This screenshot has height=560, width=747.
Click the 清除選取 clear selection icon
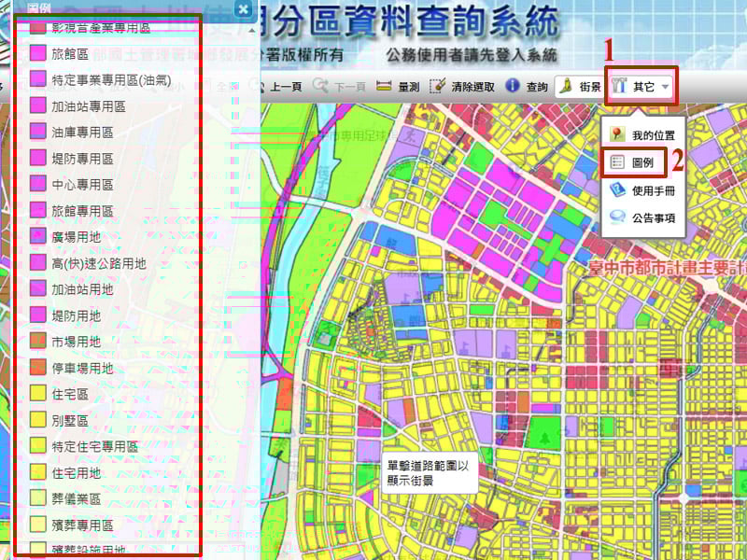[x=437, y=87]
